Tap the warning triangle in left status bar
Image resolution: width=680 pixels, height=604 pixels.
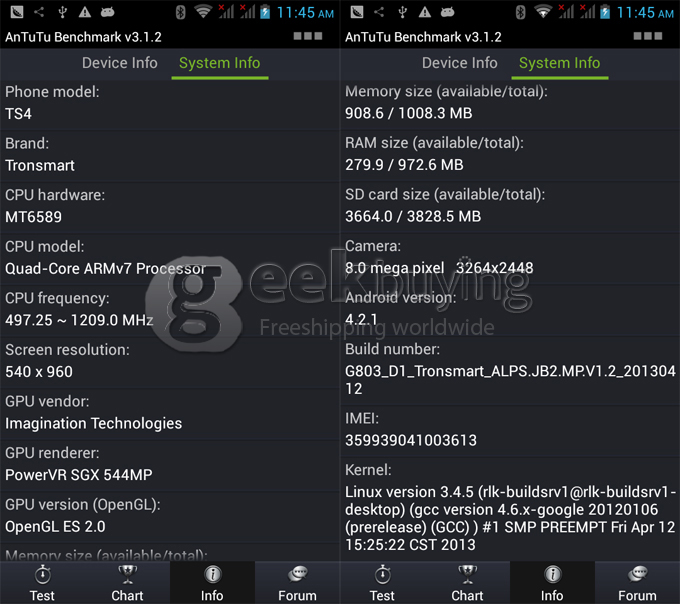pyautogui.click(x=84, y=12)
